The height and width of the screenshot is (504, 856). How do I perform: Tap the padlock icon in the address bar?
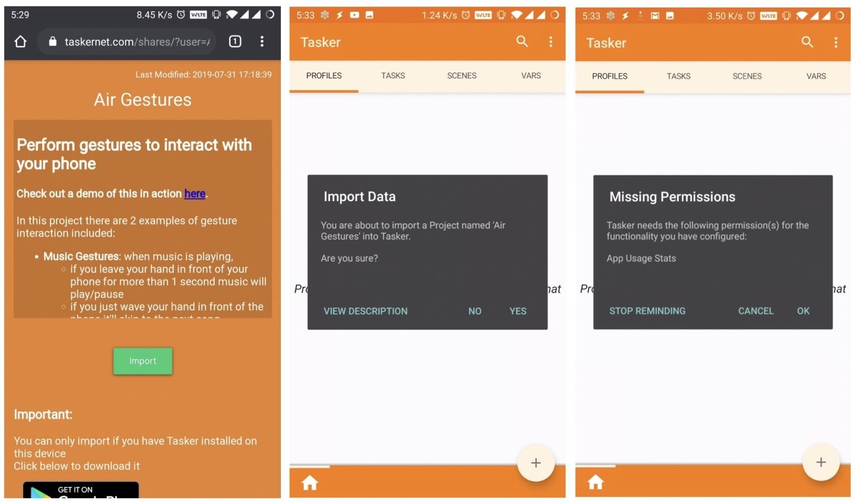coord(52,41)
